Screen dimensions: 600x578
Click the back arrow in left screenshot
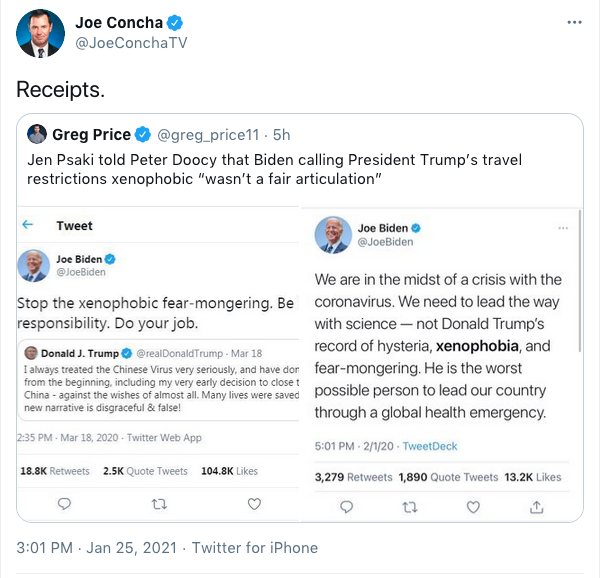click(x=28, y=225)
